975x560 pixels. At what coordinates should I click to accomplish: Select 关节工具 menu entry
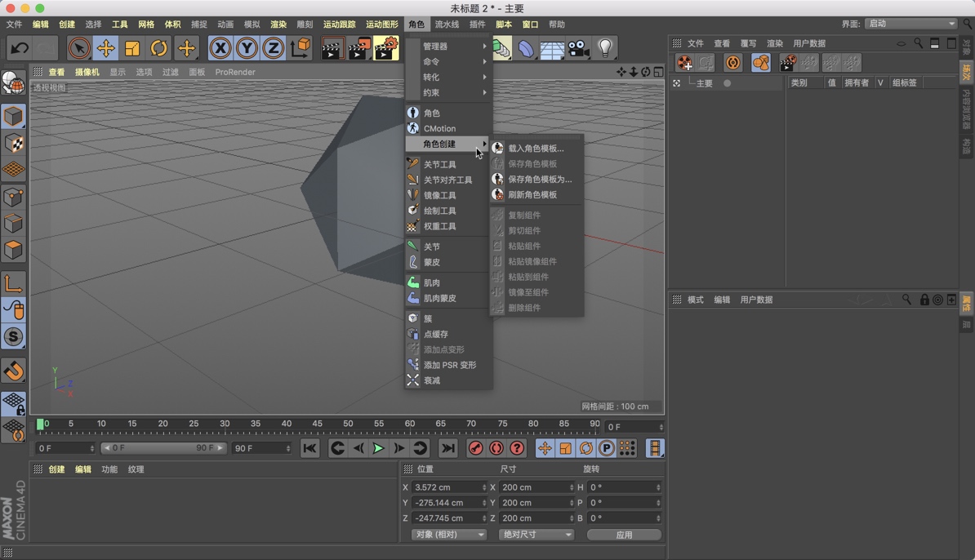point(448,165)
